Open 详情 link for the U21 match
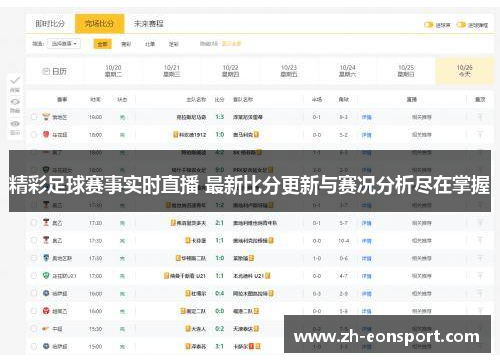500x362 pixels. [x=366, y=276]
